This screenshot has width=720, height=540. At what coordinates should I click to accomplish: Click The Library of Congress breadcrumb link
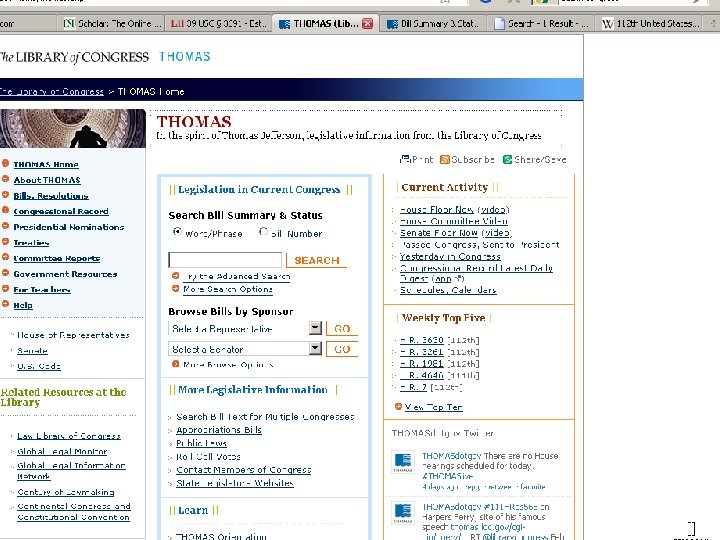pyautogui.click(x=52, y=91)
